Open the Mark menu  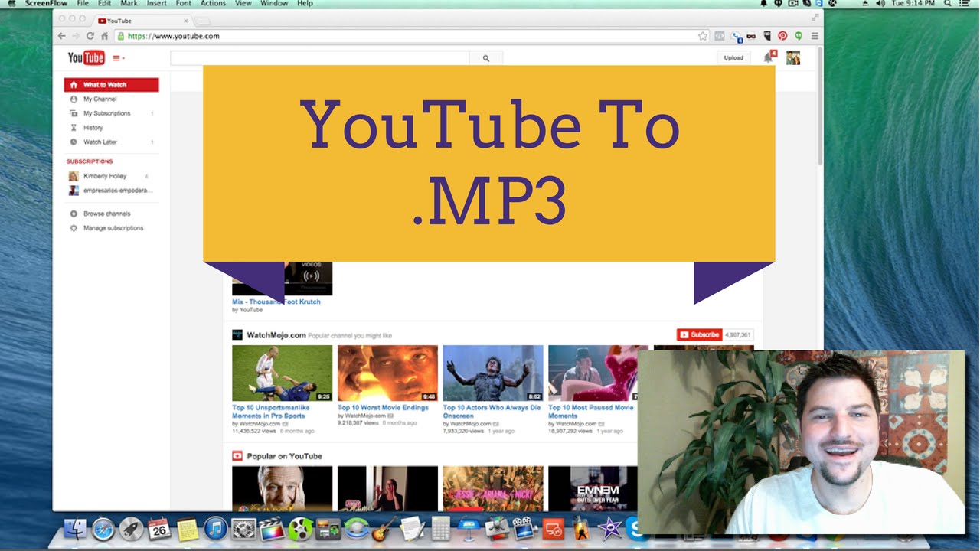click(129, 4)
